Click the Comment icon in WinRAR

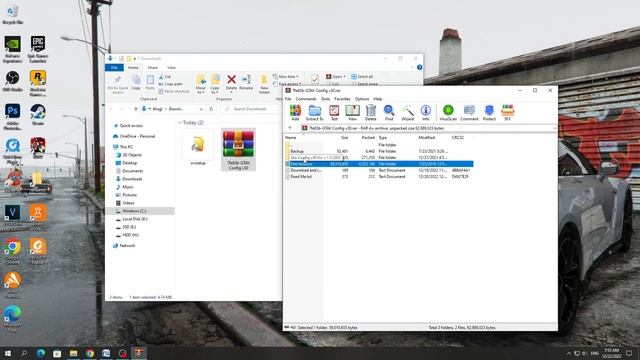[469, 112]
